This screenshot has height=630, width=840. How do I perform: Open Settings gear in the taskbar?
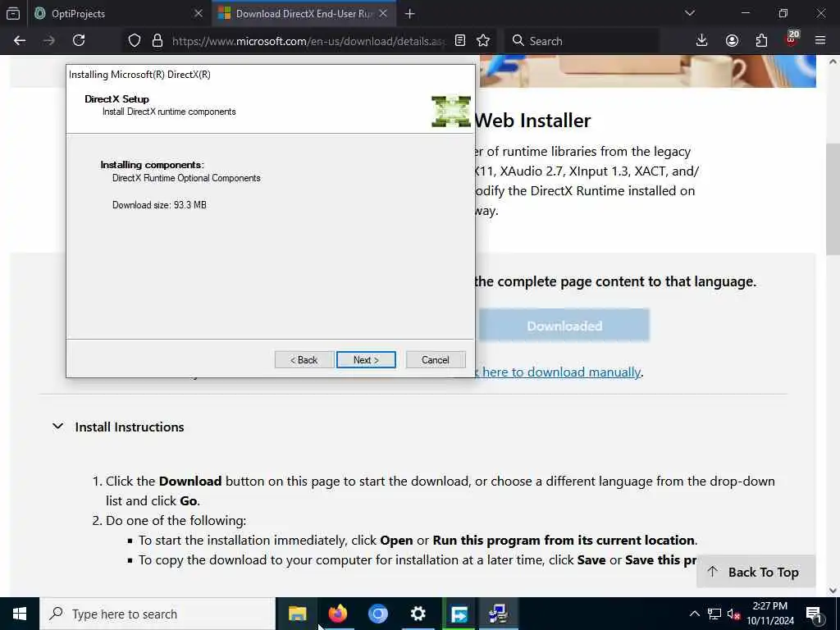click(418, 614)
